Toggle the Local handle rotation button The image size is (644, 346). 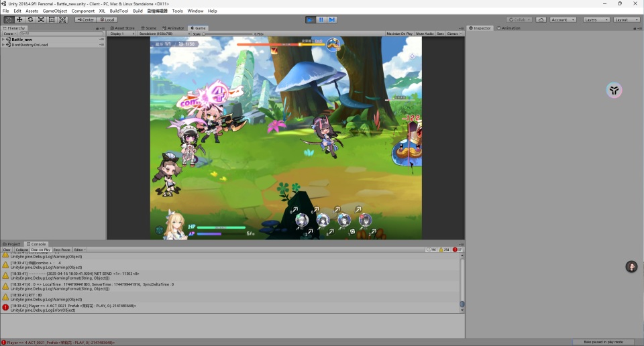point(107,19)
